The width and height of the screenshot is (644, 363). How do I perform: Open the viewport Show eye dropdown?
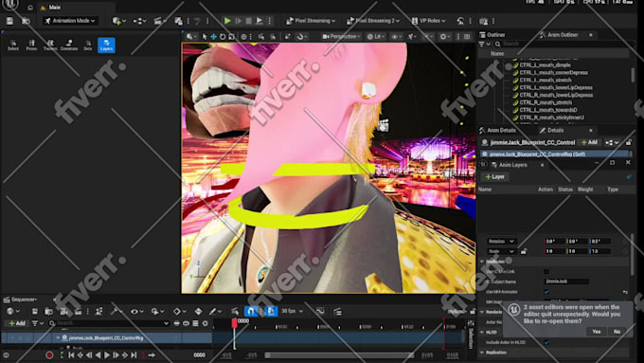pos(396,37)
